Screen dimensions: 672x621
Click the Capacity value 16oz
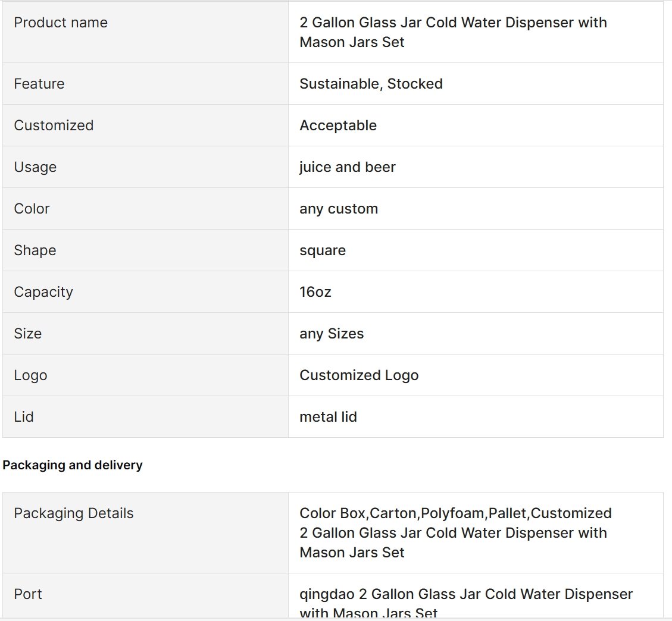coord(315,291)
